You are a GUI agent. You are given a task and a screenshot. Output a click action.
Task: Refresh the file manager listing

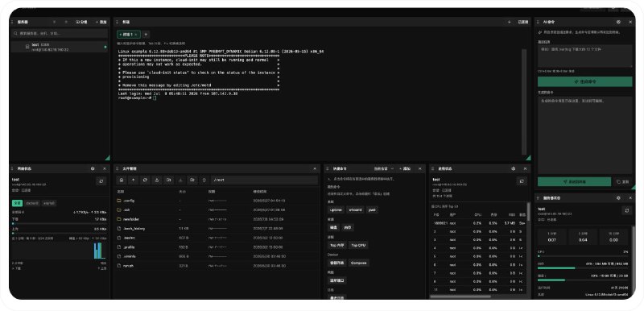145,180
